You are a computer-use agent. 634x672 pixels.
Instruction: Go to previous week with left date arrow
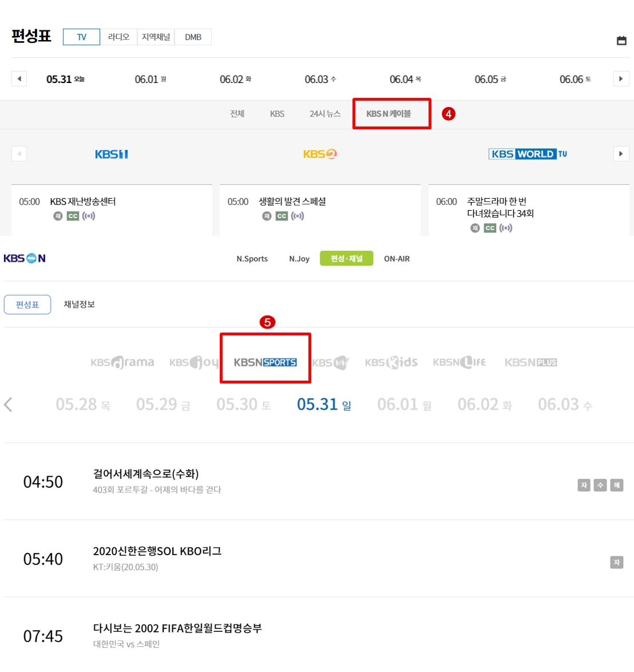pos(19,79)
